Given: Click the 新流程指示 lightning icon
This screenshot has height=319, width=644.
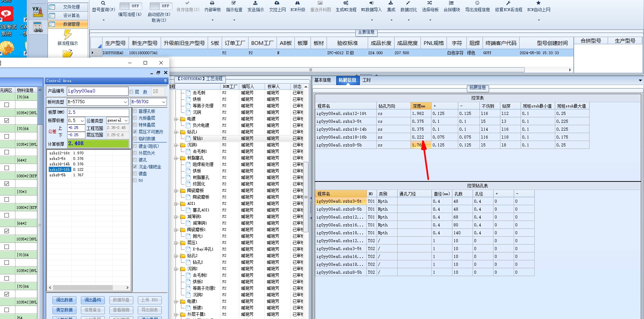Looking at the screenshot, I should (x=68, y=35).
